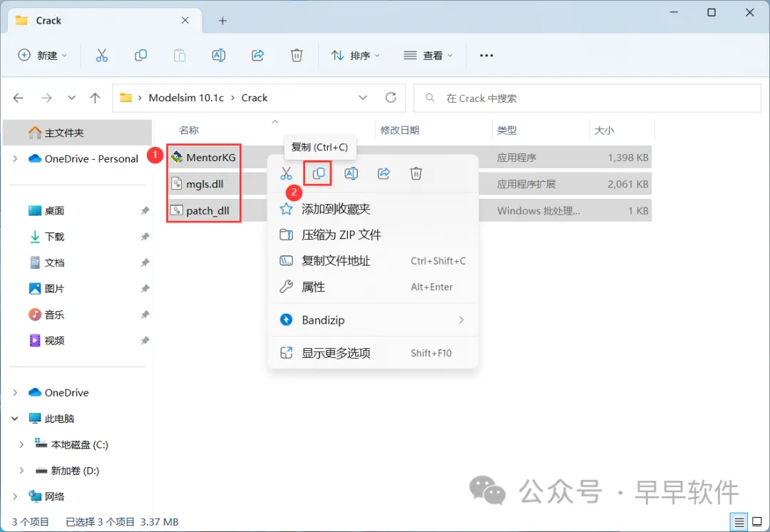Switch to details view in status bar
This screenshot has height=532, width=770.
(x=739, y=522)
